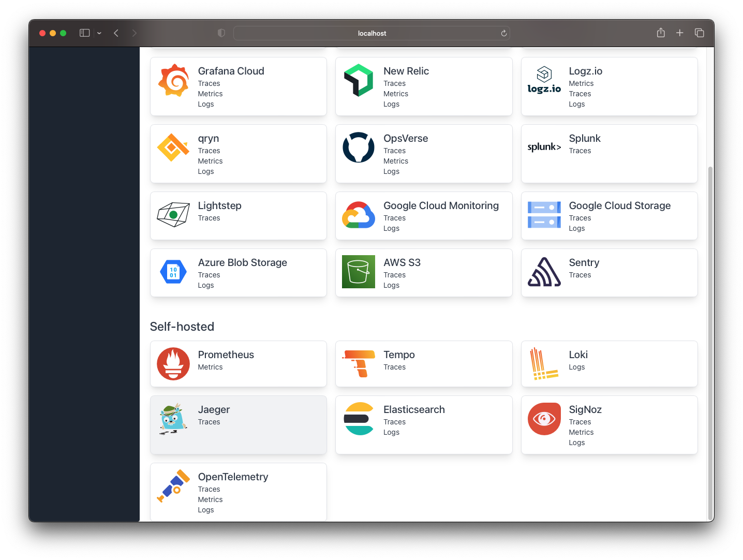Viewport: 743px width, 560px height.
Task: Click Traces label under Tempo
Action: 394,367
